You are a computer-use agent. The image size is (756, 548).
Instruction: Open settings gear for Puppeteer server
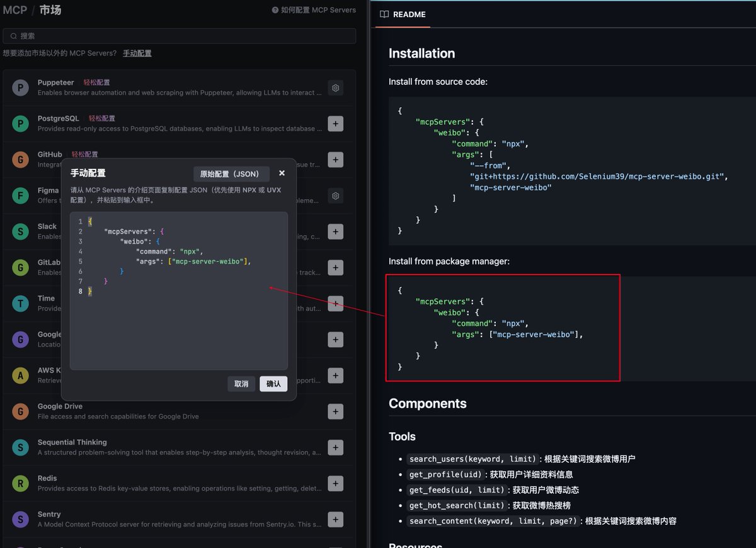pyautogui.click(x=336, y=88)
